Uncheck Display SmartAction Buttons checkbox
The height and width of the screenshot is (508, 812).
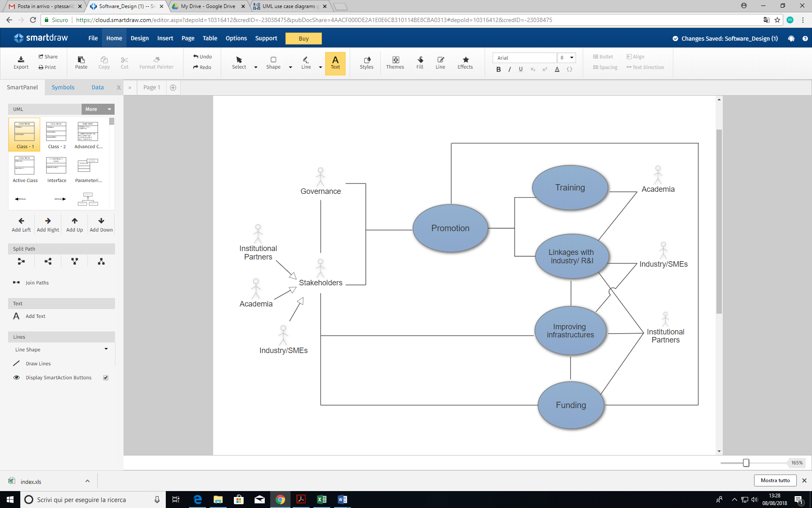(x=106, y=378)
